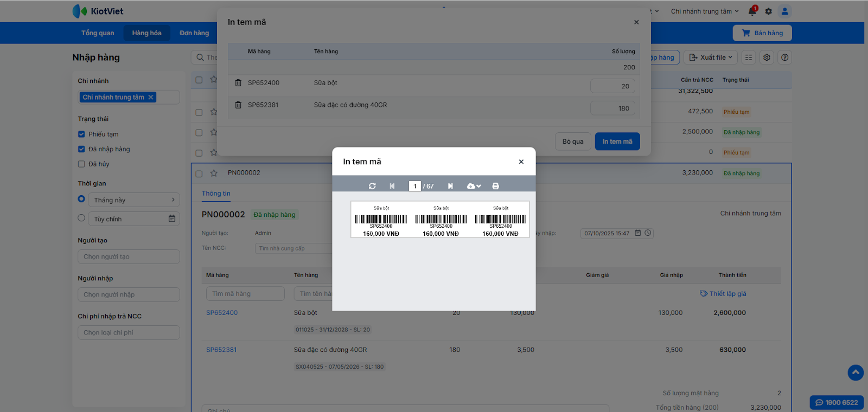The width and height of the screenshot is (868, 412).
Task: Open the Chọn người nhập dropdown
Action: pos(129,294)
